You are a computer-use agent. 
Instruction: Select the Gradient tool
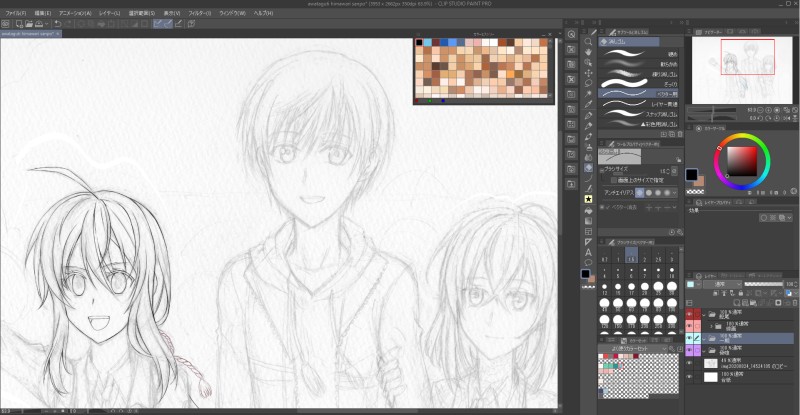(x=588, y=221)
